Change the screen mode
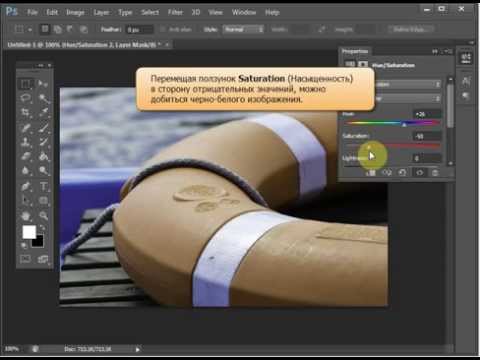The width and height of the screenshot is (480, 360). 43,259
